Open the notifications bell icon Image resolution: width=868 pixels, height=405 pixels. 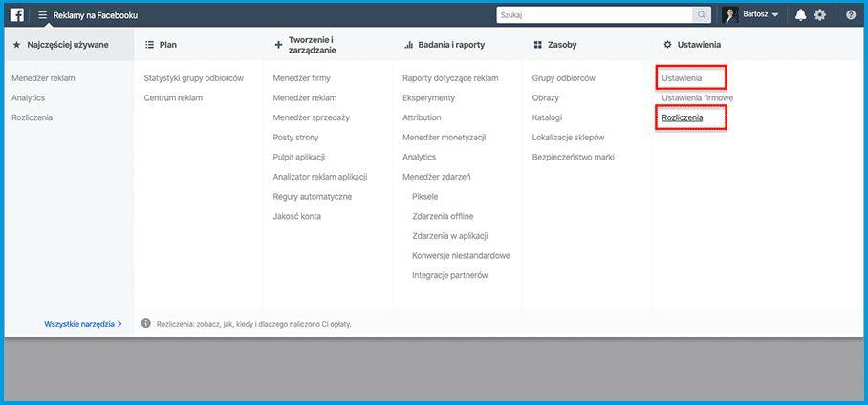coord(800,15)
